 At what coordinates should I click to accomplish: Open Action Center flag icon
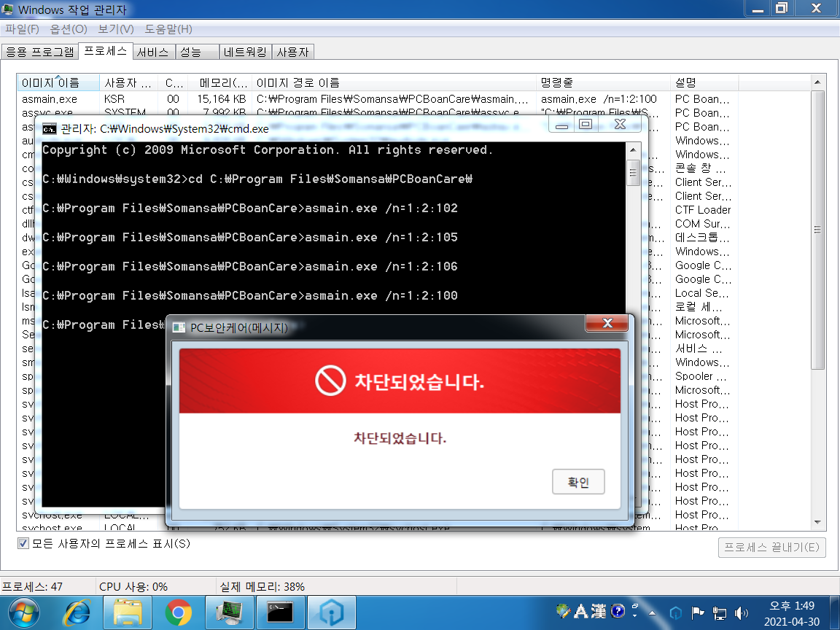[x=697, y=612]
